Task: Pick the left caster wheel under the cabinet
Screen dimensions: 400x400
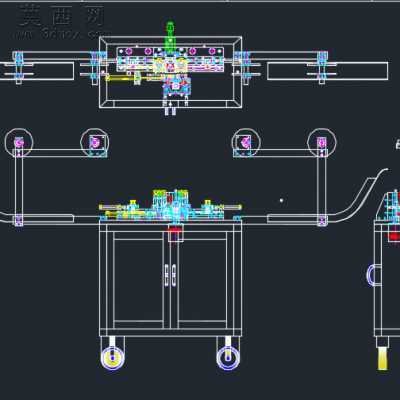Action: (x=113, y=358)
